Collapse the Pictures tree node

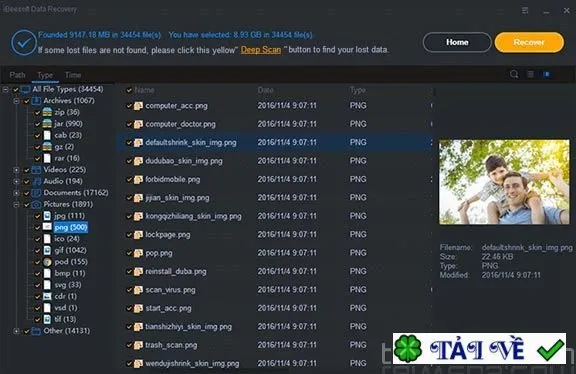click(16, 204)
